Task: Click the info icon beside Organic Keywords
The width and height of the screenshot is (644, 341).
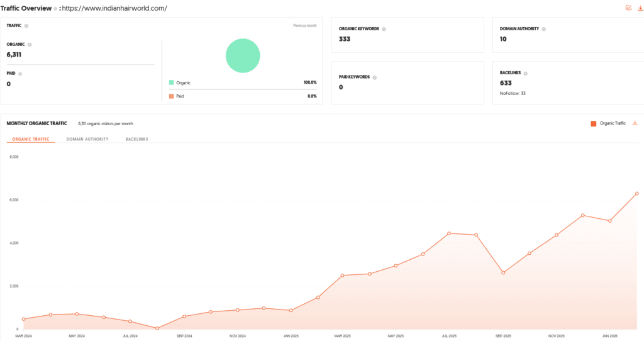Action: (384, 29)
